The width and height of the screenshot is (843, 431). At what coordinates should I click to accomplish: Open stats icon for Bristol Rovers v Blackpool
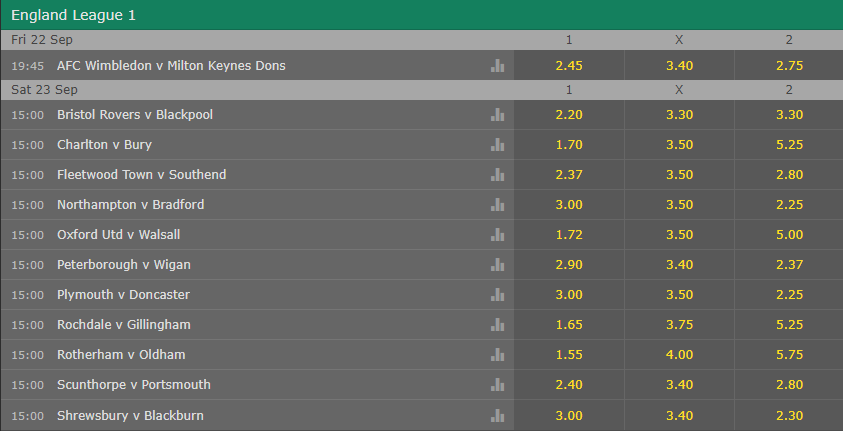tap(497, 114)
